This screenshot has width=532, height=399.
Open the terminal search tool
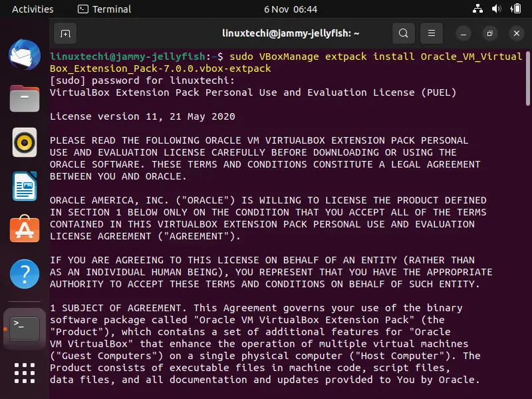coord(404,33)
